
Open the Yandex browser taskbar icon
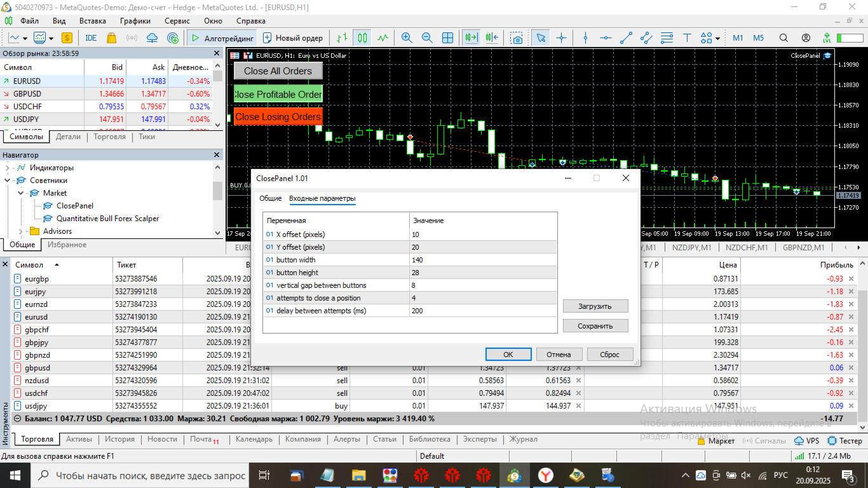pos(546,475)
